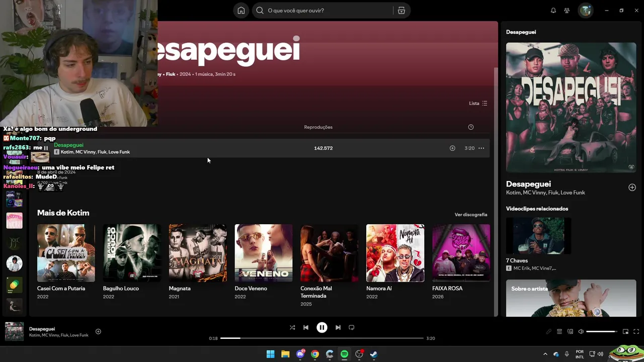Mute the Spotify volume
Screen dimensions: 644x362
pyautogui.click(x=581, y=332)
